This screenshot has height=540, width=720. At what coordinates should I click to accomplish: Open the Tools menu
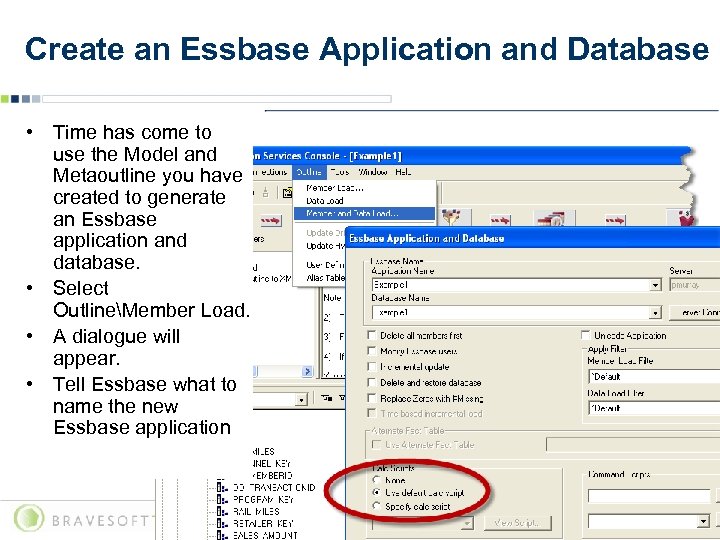(x=340, y=172)
